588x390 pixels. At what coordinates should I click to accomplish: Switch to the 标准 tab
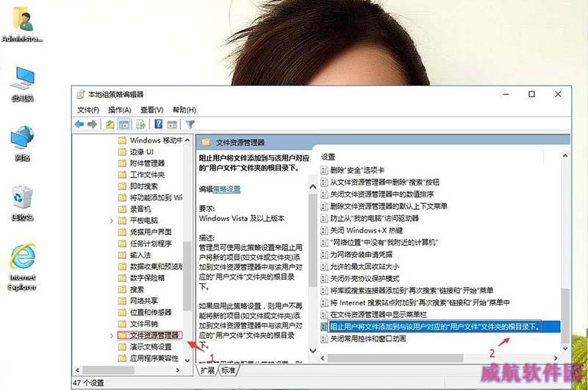coord(229,370)
